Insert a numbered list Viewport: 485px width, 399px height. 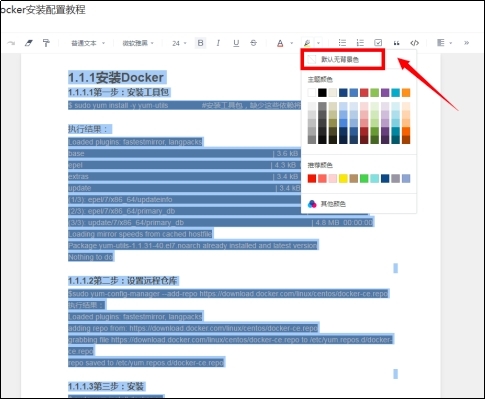360,43
